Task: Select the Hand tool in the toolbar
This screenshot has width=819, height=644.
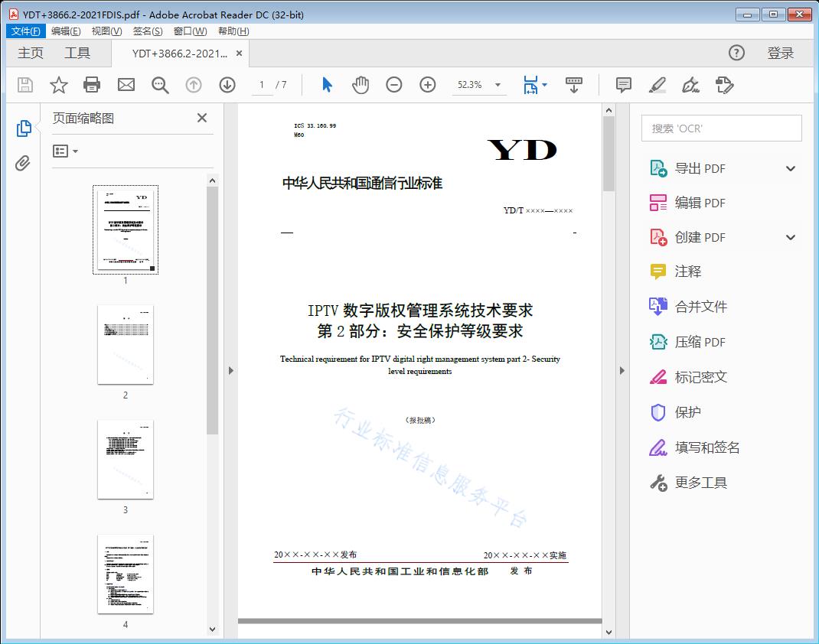Action: click(x=360, y=85)
